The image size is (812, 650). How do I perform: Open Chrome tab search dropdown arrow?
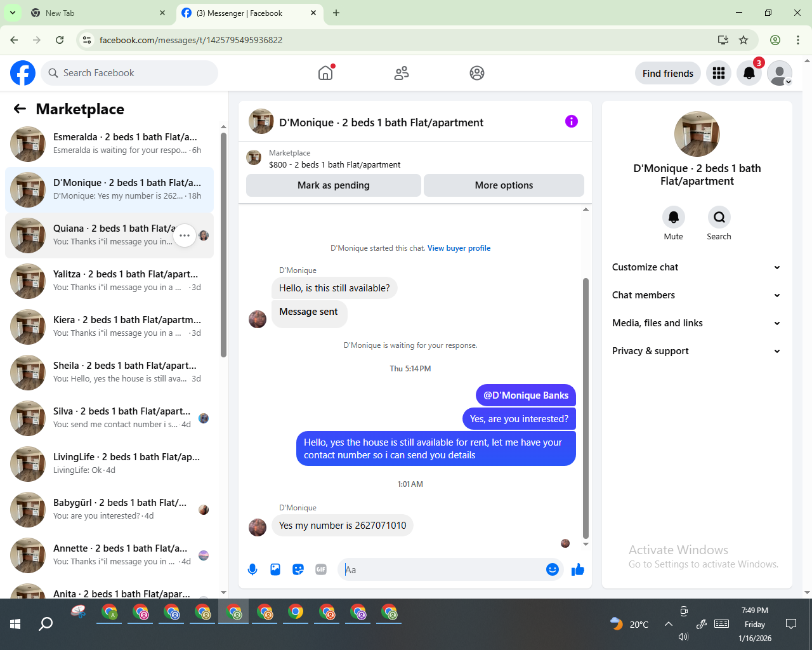pos(13,13)
